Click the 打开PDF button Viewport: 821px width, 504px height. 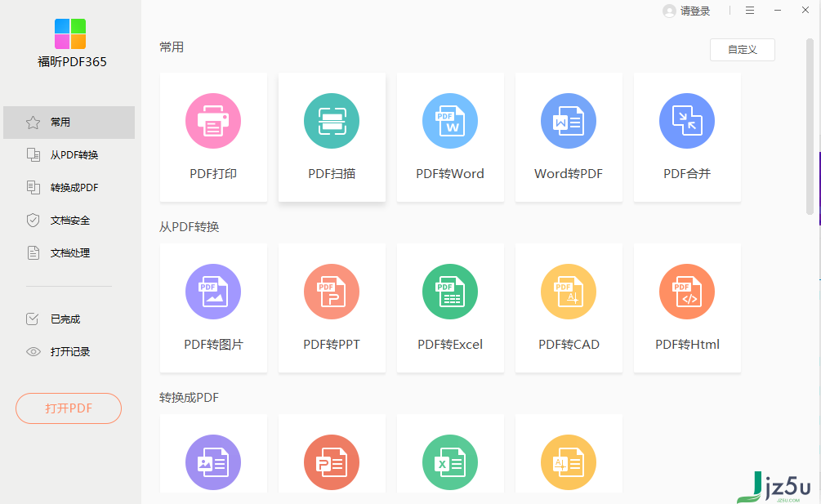pos(69,408)
